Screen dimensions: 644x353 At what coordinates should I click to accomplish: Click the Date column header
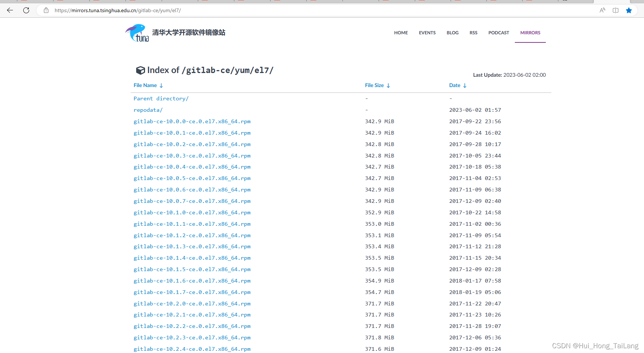tap(455, 85)
